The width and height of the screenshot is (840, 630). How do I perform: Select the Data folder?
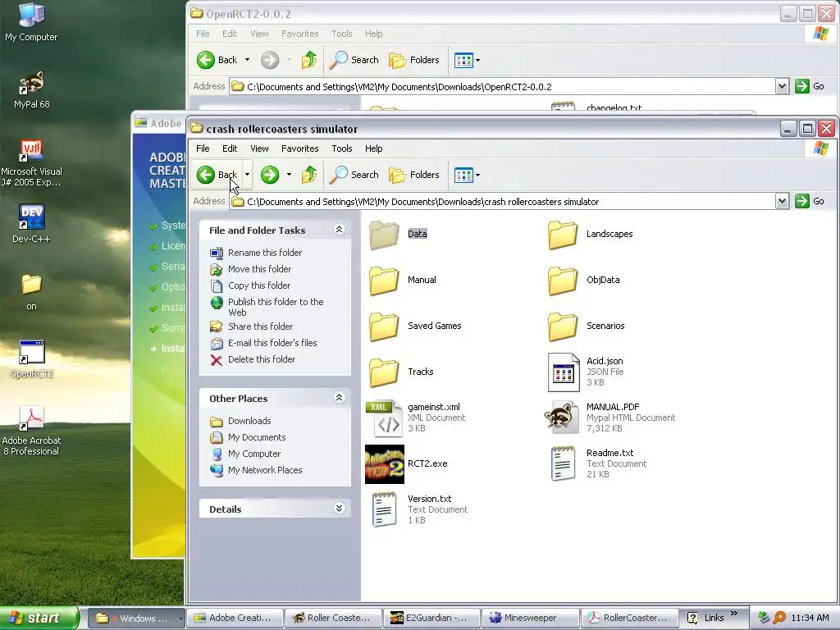(x=398, y=234)
